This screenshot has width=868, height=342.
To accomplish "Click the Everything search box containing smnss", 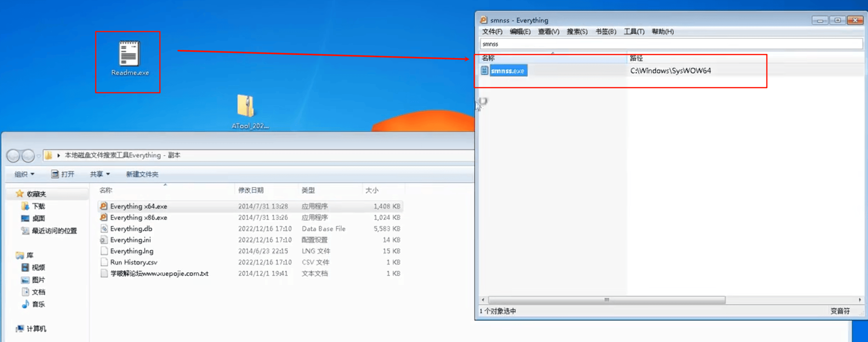I will tap(671, 44).
